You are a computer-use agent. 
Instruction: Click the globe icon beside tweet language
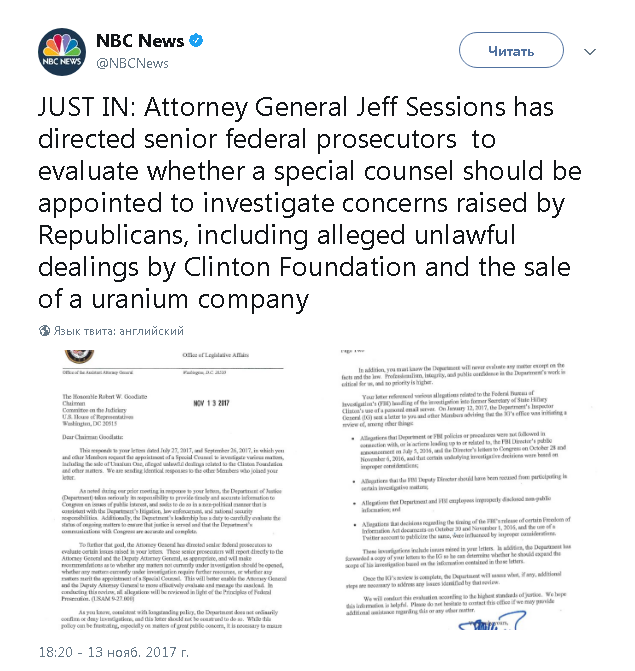pyautogui.click(x=44, y=330)
